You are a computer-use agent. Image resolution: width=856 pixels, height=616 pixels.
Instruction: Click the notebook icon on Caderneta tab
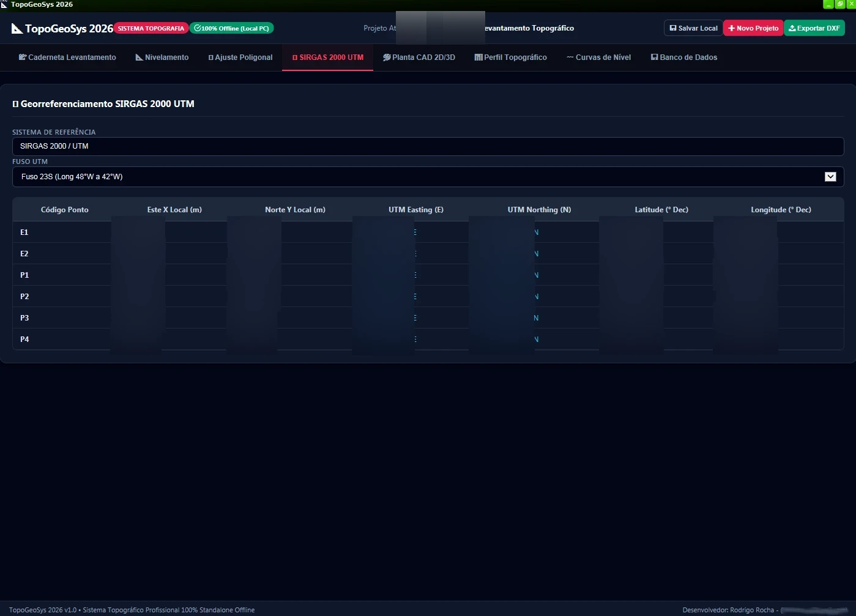click(23, 58)
